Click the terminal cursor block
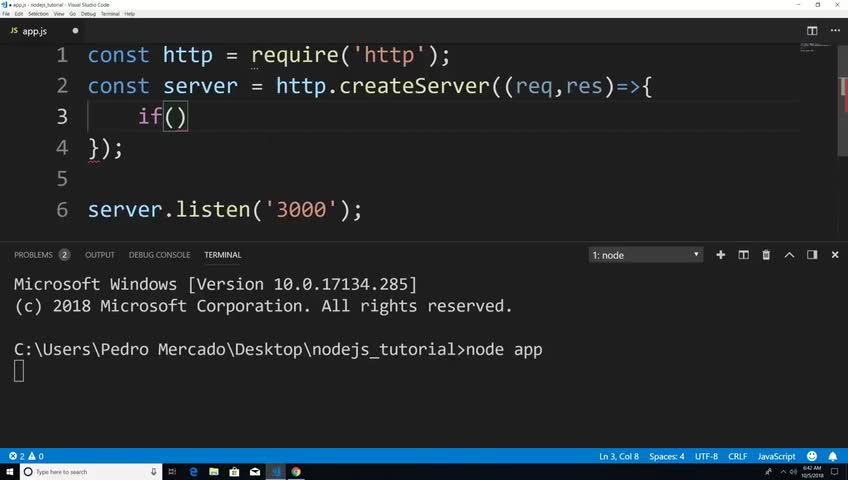The height and width of the screenshot is (480, 848). (19, 371)
